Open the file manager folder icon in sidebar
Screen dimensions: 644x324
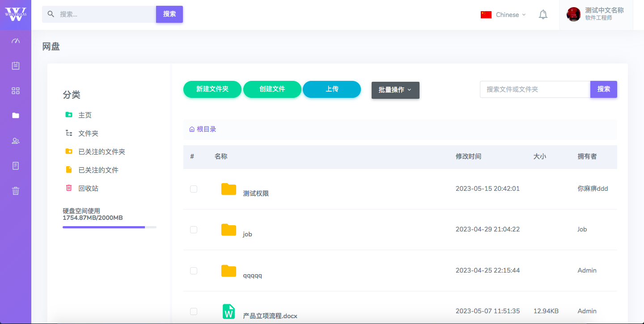(16, 115)
